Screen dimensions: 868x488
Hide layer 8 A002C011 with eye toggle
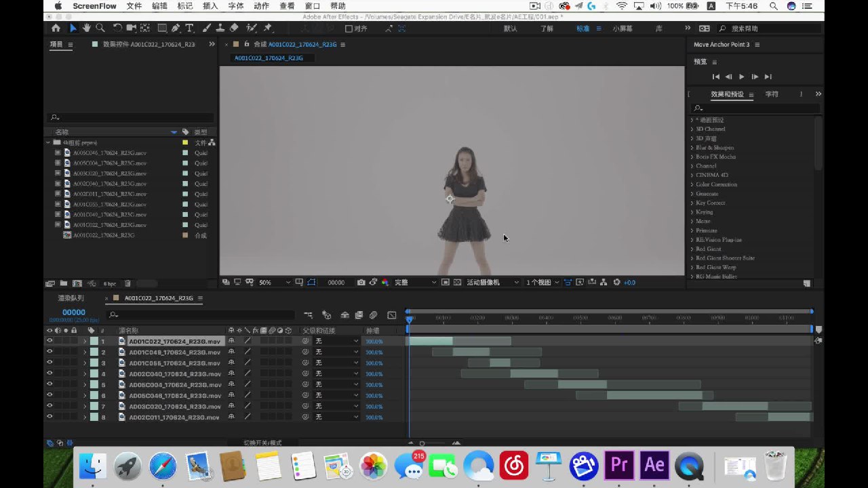50,417
